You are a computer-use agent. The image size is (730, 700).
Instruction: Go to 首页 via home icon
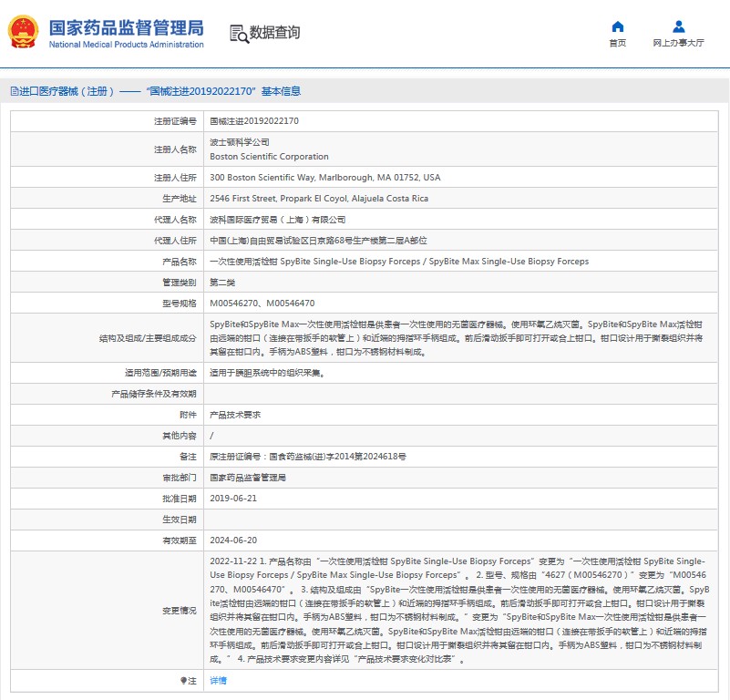click(617, 26)
